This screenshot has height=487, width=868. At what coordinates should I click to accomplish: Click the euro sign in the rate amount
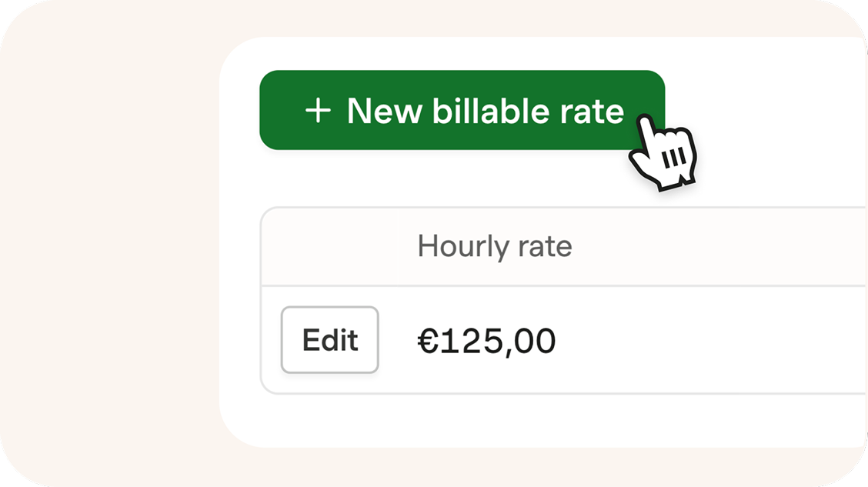click(426, 341)
